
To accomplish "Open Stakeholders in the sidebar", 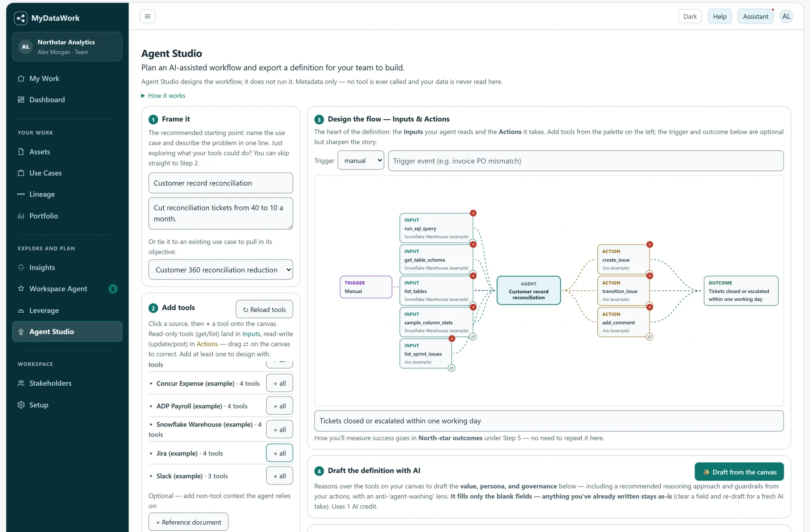I will click(67, 383).
